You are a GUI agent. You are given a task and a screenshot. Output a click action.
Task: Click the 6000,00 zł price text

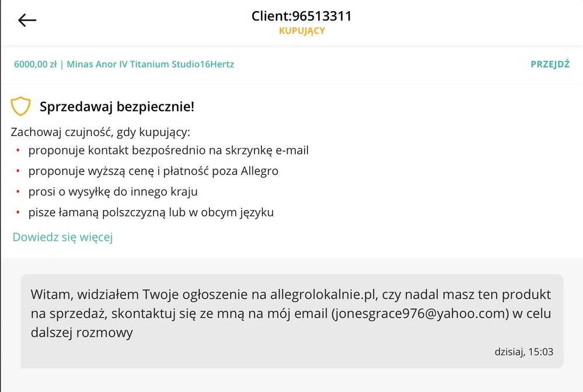pos(36,64)
